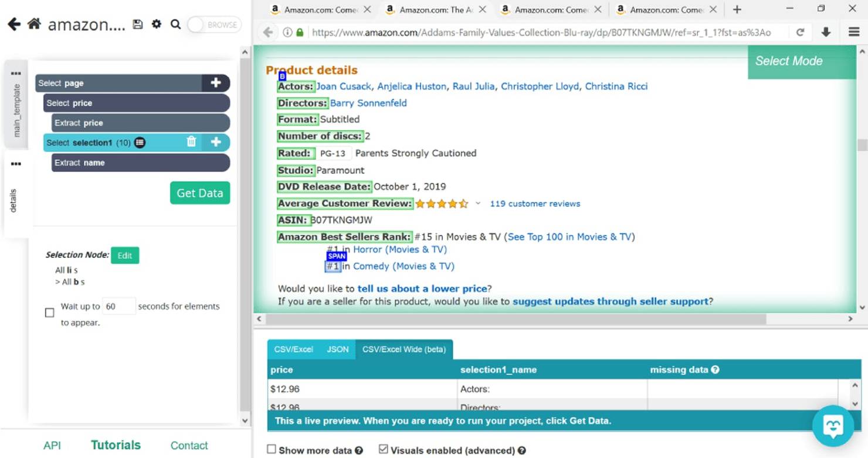Click the magnifier search icon
This screenshot has height=458, width=868.
click(175, 25)
